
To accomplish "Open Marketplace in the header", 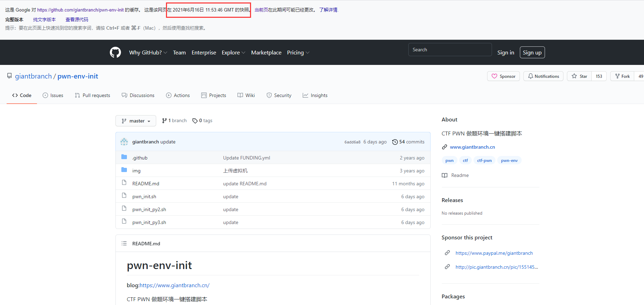I will click(x=266, y=52).
